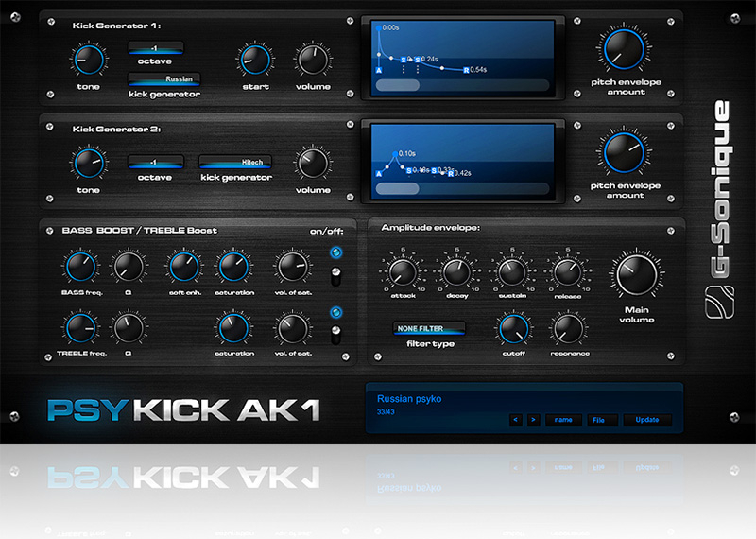This screenshot has width=756, height=539.
Task: Go to the next preset
Action: click(x=534, y=419)
